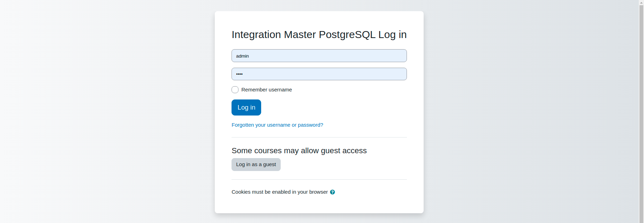Click the divider line above cookies notice
644x223 pixels.
pos(319,179)
